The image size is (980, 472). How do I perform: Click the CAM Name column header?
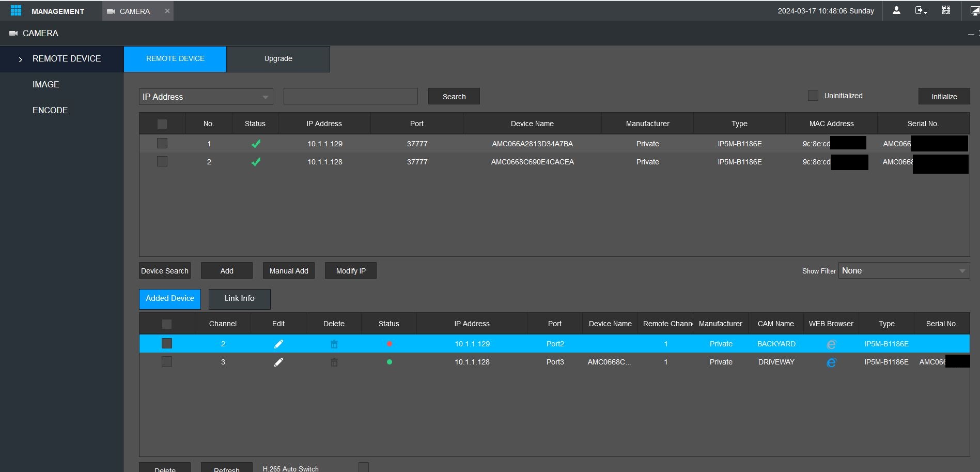(x=776, y=324)
